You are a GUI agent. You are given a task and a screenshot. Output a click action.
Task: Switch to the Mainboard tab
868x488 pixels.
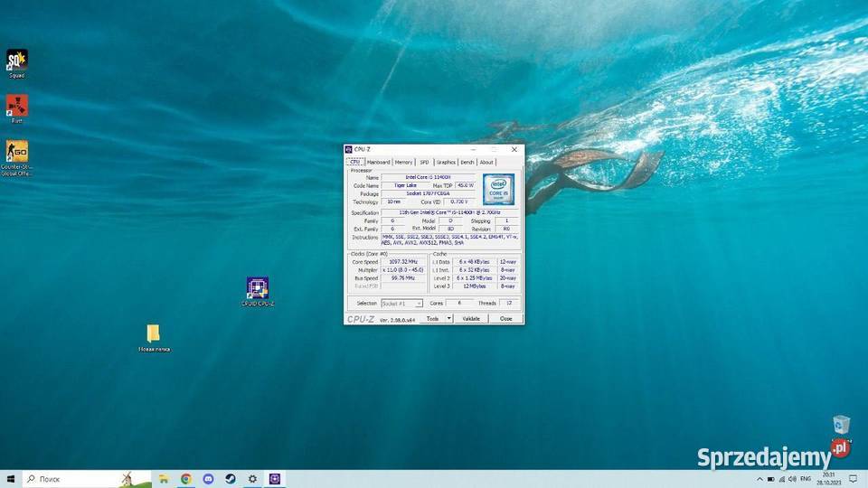click(x=379, y=162)
